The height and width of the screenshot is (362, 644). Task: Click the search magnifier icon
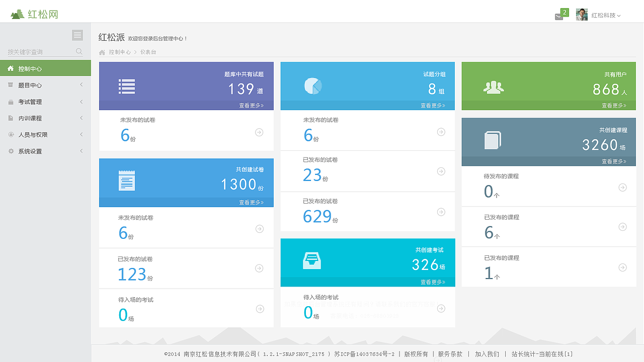(x=79, y=51)
